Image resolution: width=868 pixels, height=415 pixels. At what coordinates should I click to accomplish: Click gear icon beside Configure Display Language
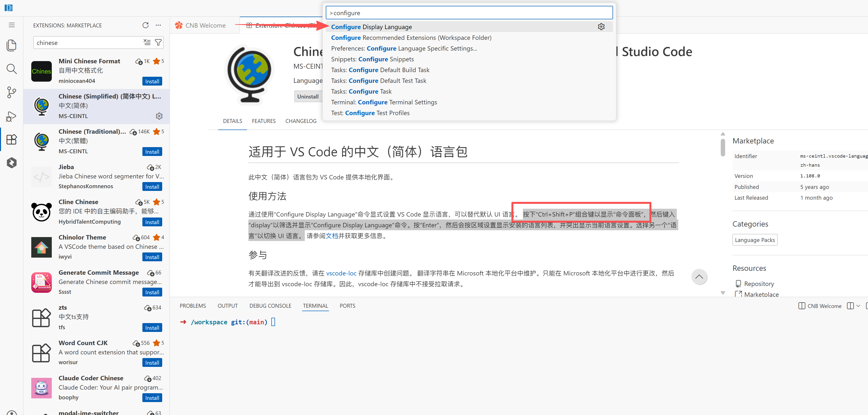pyautogui.click(x=601, y=27)
